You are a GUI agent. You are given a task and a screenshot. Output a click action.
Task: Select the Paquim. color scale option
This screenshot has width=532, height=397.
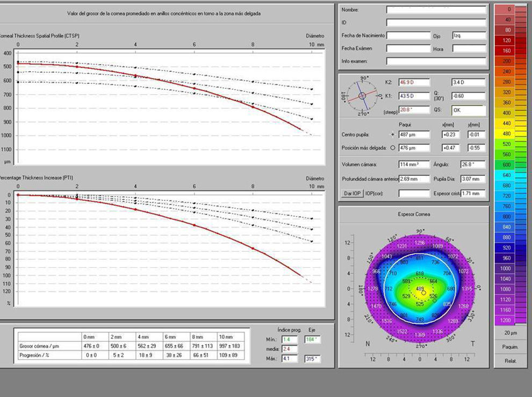(510, 348)
